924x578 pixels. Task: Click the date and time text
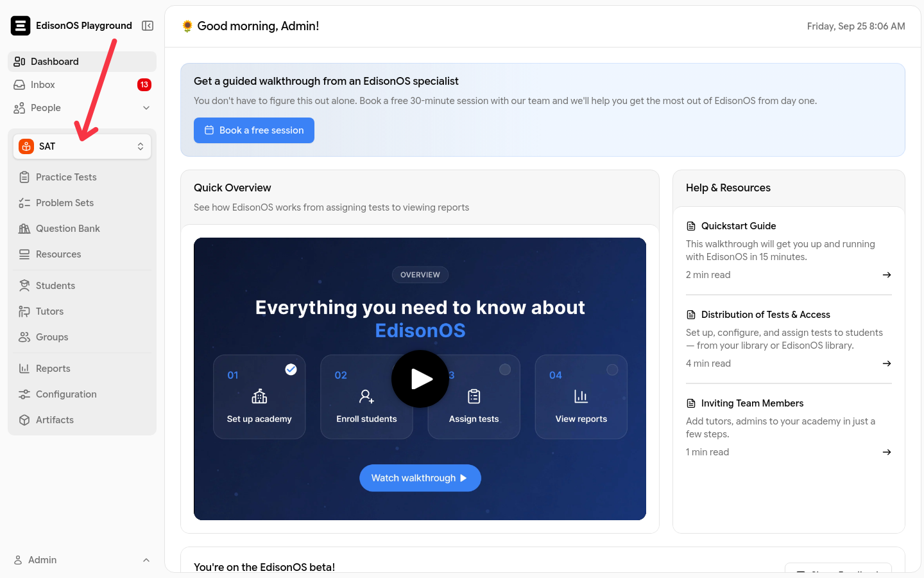[x=856, y=26]
